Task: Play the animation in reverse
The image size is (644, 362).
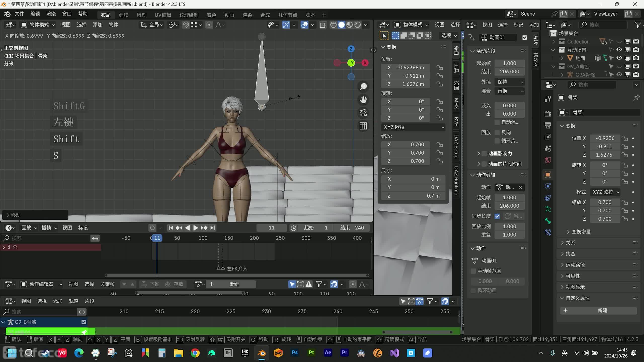Action: (187, 228)
